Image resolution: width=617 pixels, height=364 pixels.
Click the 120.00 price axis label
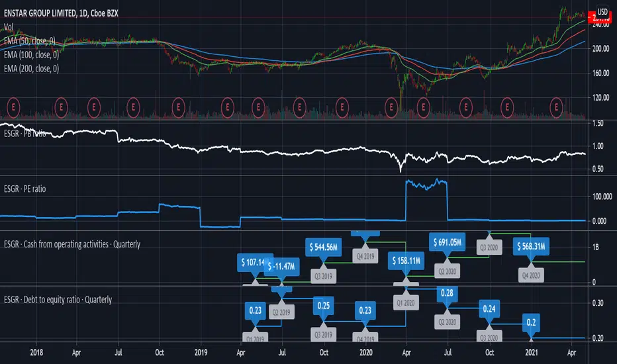click(601, 97)
